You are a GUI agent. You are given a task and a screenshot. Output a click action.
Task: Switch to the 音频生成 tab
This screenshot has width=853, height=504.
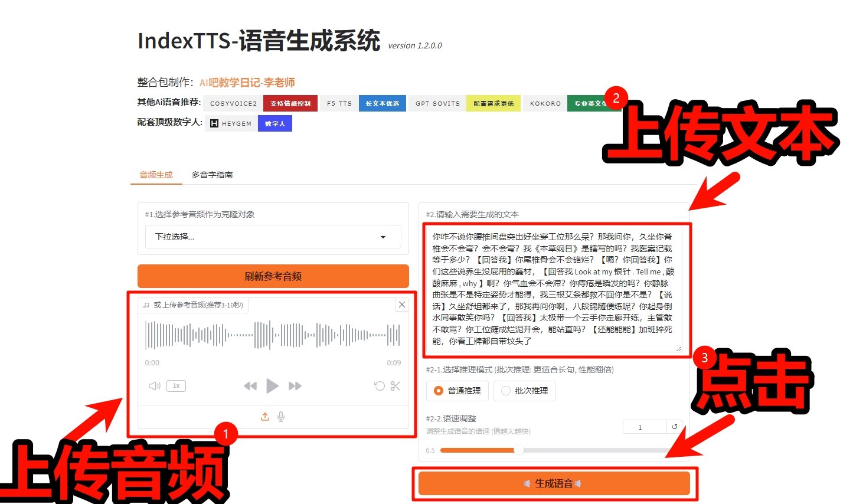click(x=155, y=175)
